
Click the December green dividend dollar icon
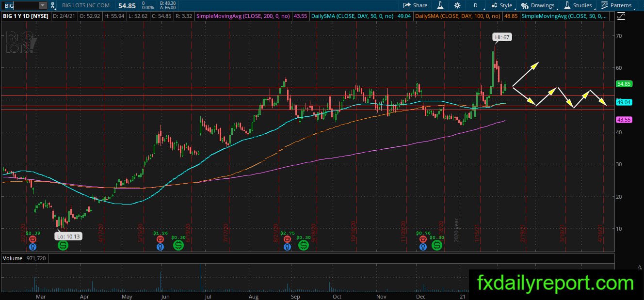437,246
